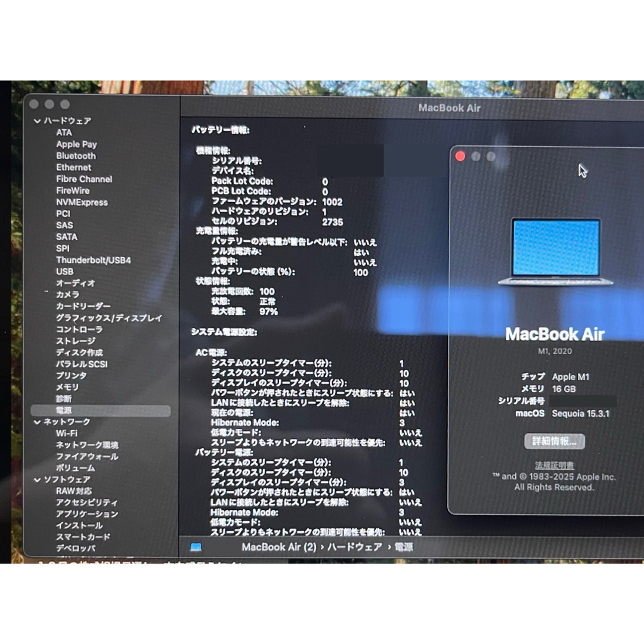The width and height of the screenshot is (644, 644).
Task: Click the MacBook Air window title
Action: click(x=450, y=108)
